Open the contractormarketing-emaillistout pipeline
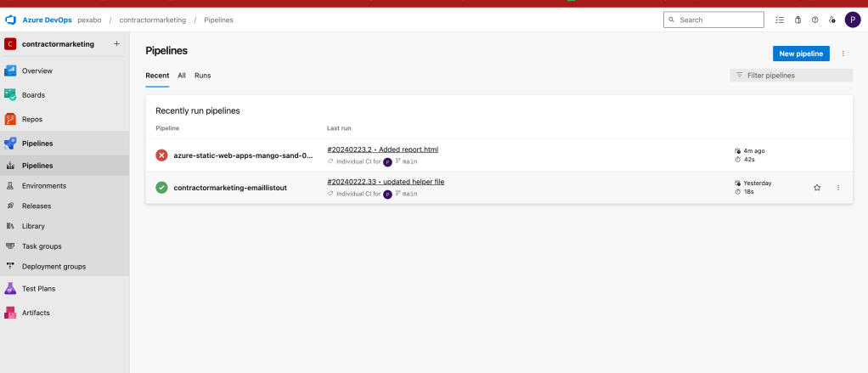Screen dimensions: 868x373 [230, 188]
